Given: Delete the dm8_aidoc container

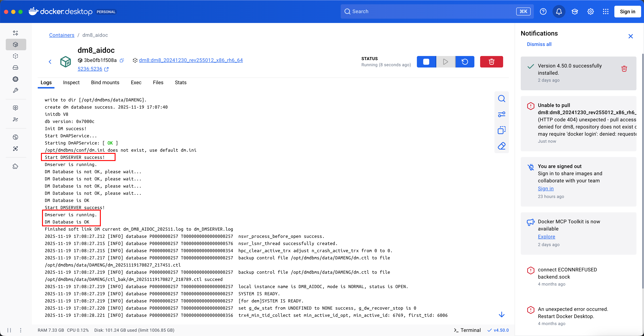Looking at the screenshot, I should coord(491,62).
